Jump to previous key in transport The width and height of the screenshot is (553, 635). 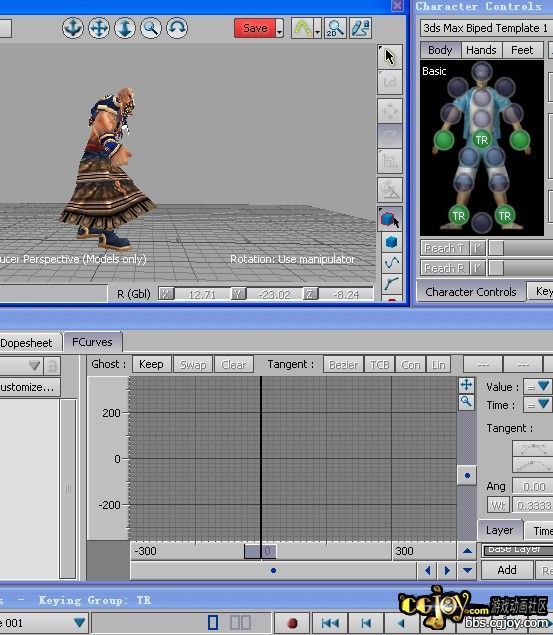point(366,623)
